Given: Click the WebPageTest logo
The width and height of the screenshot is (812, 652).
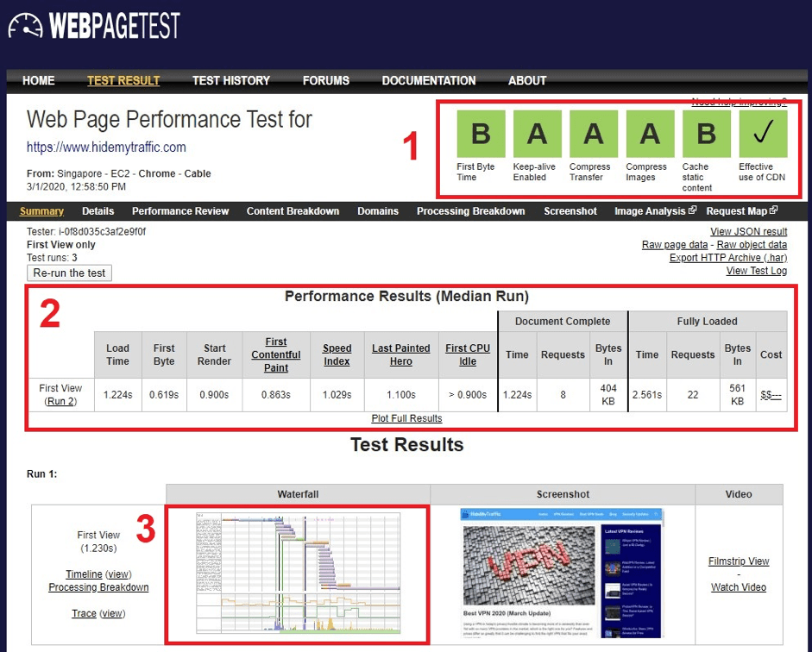Looking at the screenshot, I should [94, 26].
